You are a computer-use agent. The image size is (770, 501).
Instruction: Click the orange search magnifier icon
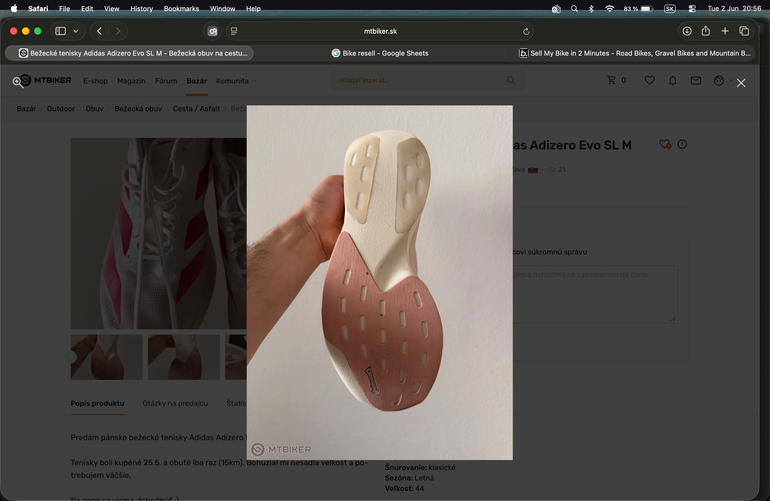(x=511, y=80)
